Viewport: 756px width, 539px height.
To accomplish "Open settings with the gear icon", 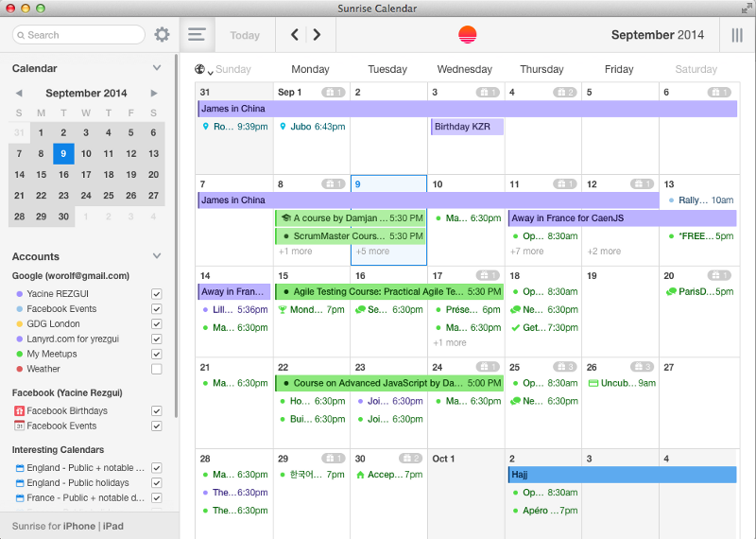I will coord(162,35).
